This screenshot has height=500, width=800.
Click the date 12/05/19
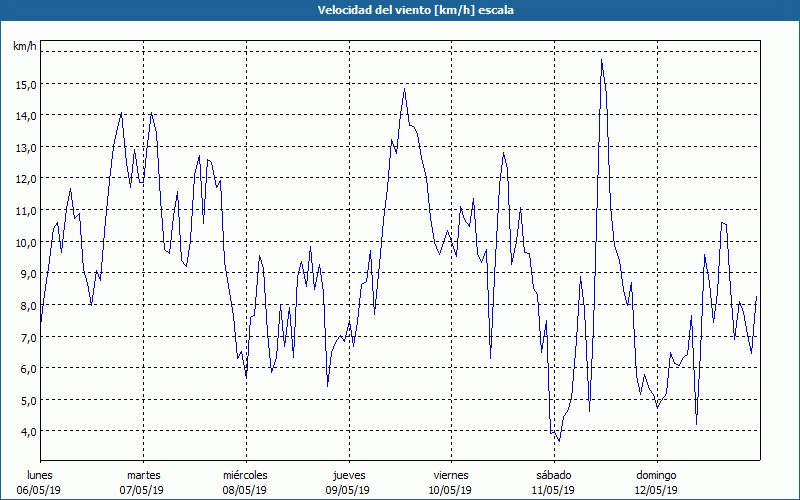tap(656, 490)
